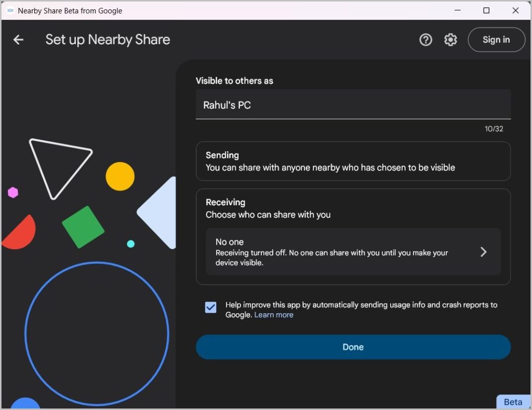Go back using the arrow icon

18,39
